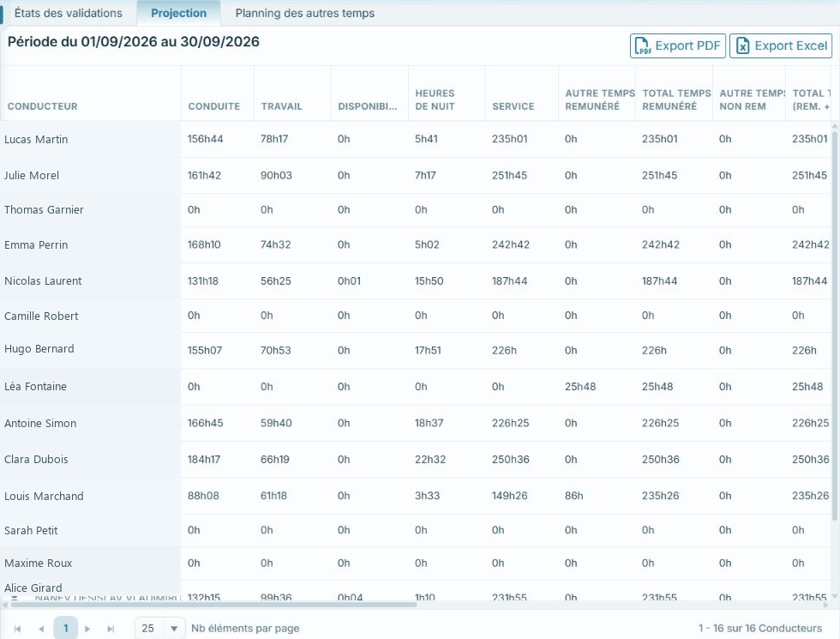This screenshot has width=840, height=639.
Task: Click Clara Dubois's conduite value 184h17
Action: (204, 460)
